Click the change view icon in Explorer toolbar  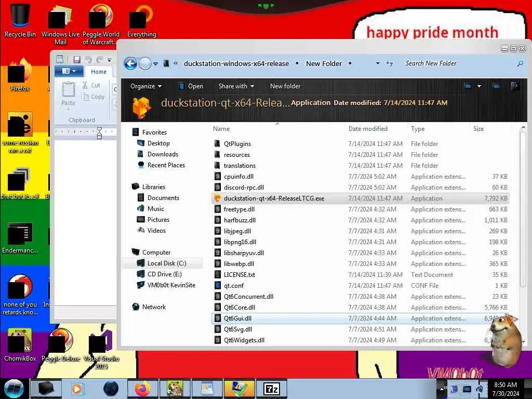468,86
